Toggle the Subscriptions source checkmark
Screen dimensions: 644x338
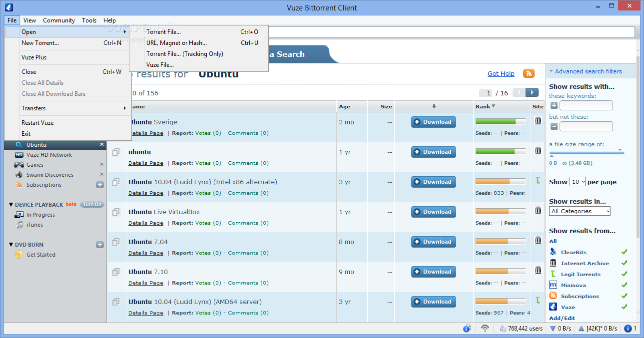click(x=625, y=296)
